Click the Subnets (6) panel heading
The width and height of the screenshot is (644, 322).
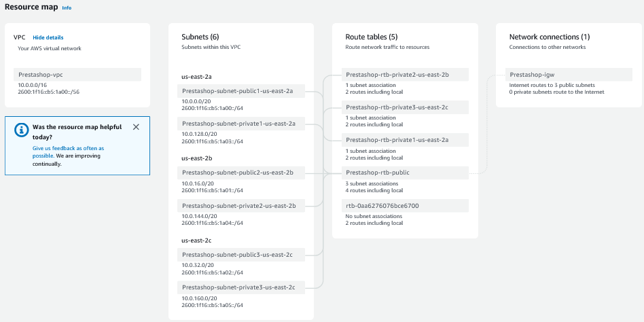[x=200, y=37]
